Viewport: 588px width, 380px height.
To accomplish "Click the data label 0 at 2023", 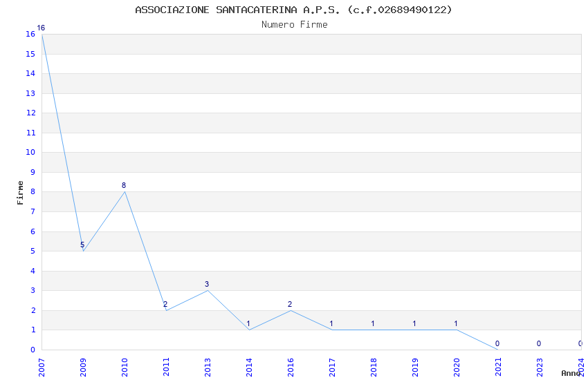I will [x=538, y=343].
